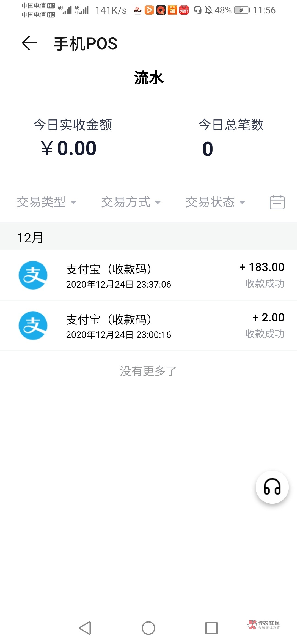Open the floating headset customer service button
The height and width of the screenshot is (644, 297).
tap(272, 487)
